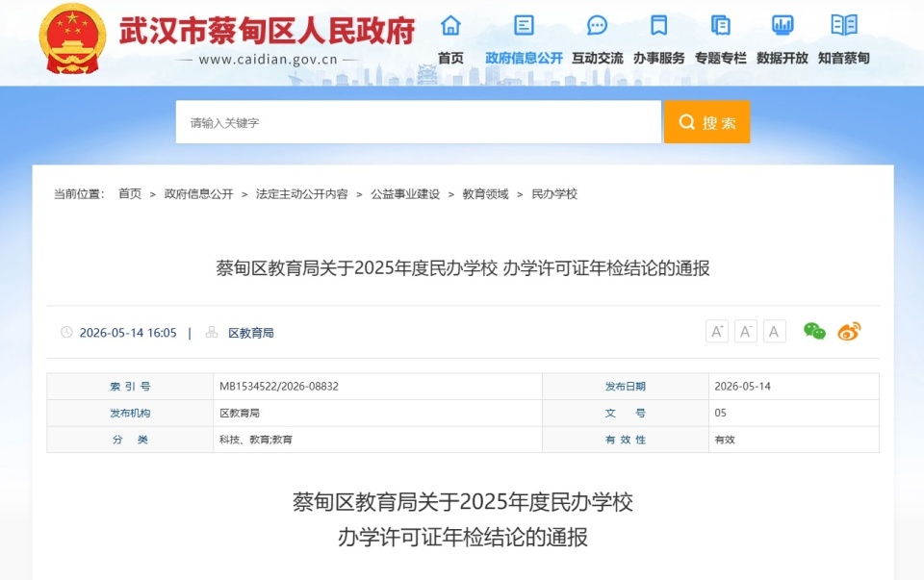Viewport: 924px width, 580px height.
Task: Click the 分类 table label
Action: point(130,440)
